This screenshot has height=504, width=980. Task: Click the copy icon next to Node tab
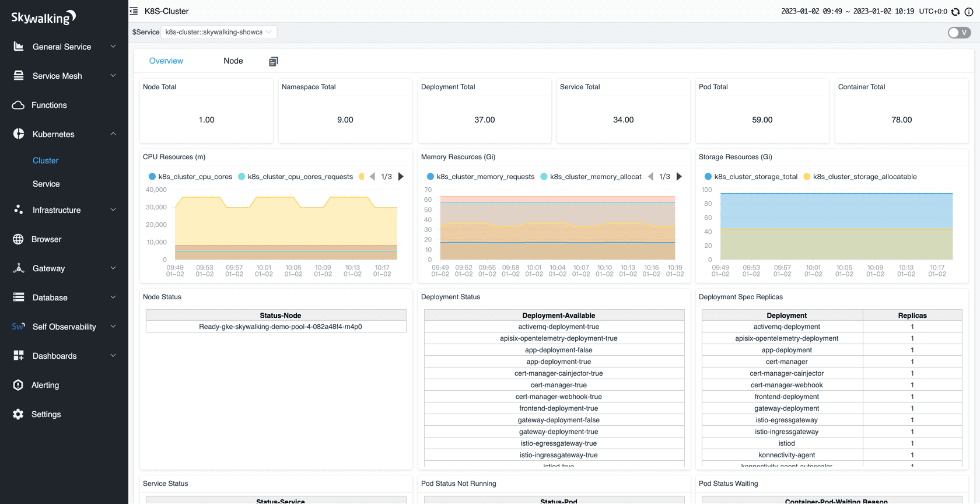point(273,61)
